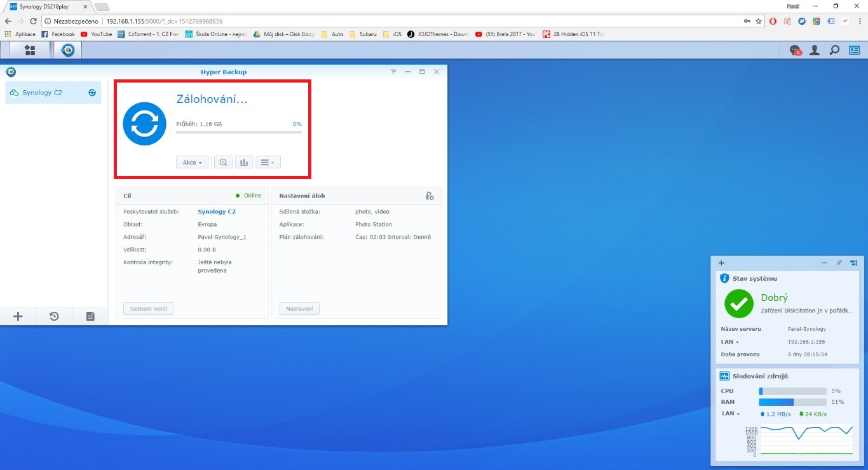Pin the widget panel
This screenshot has height=470, width=868.
[x=839, y=262]
